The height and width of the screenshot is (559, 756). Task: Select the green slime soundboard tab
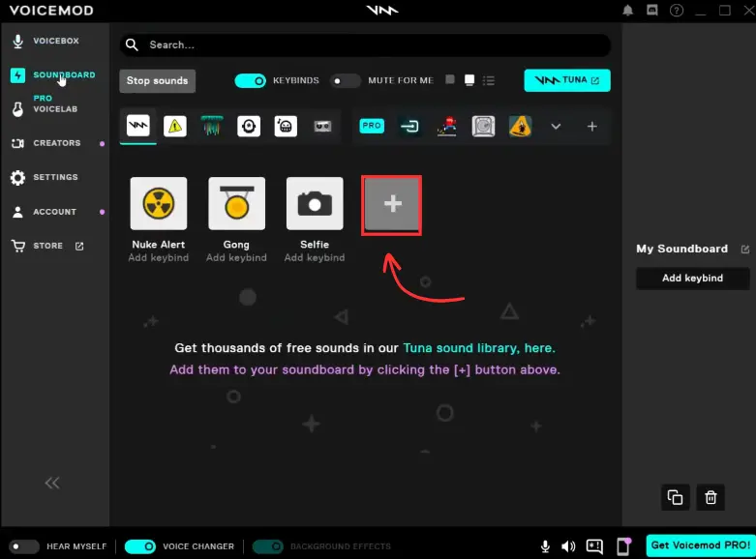click(212, 126)
